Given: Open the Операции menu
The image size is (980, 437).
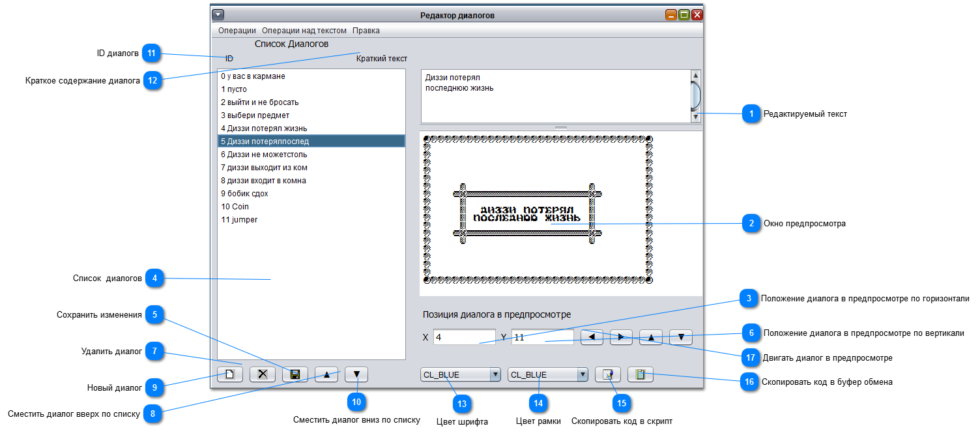Looking at the screenshot, I should click(237, 31).
